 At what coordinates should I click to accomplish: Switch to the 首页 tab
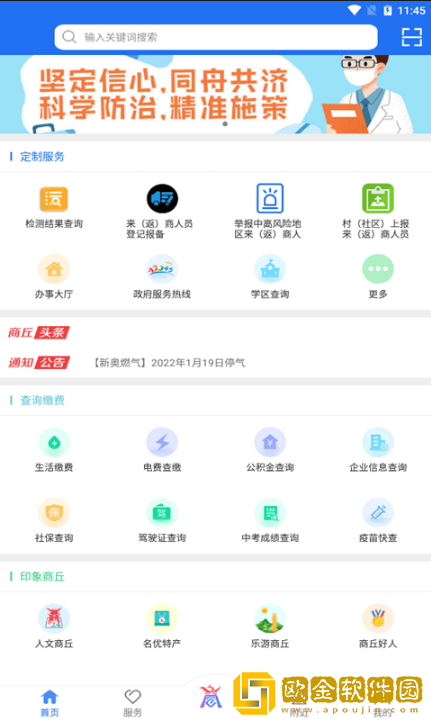50,703
